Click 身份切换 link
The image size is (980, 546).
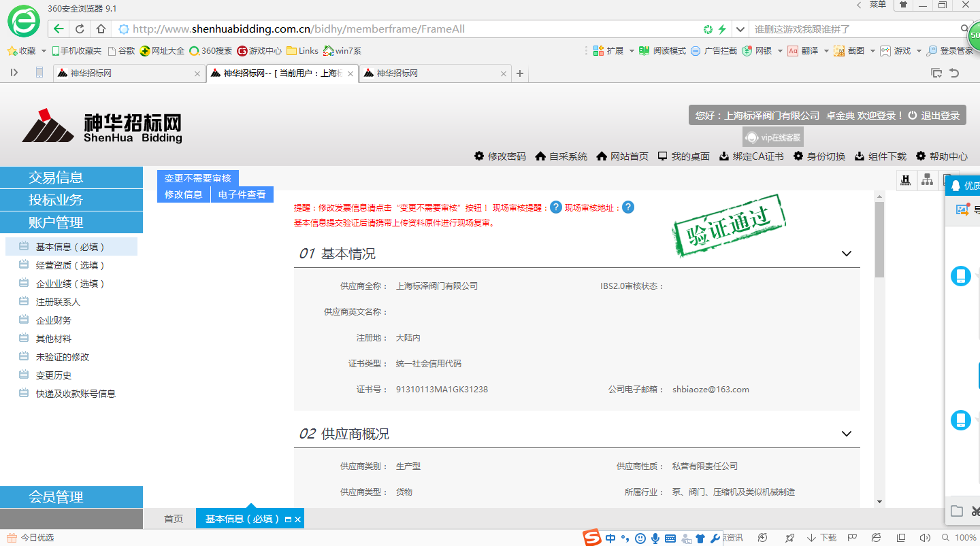coord(819,156)
